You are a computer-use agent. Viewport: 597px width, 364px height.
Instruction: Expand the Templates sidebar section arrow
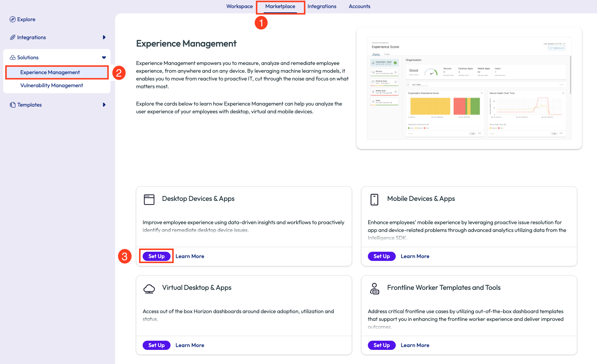[x=104, y=105]
